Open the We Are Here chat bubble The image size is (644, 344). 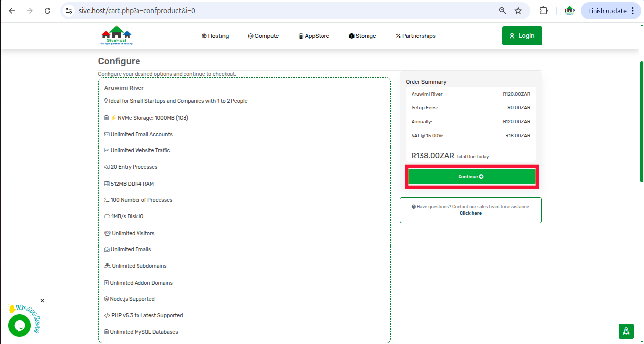click(20, 325)
